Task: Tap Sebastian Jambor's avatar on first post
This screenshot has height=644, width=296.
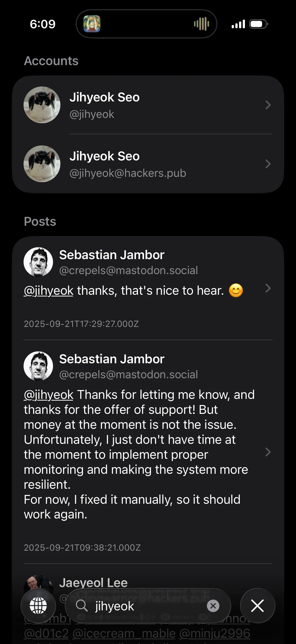Action: point(38,262)
